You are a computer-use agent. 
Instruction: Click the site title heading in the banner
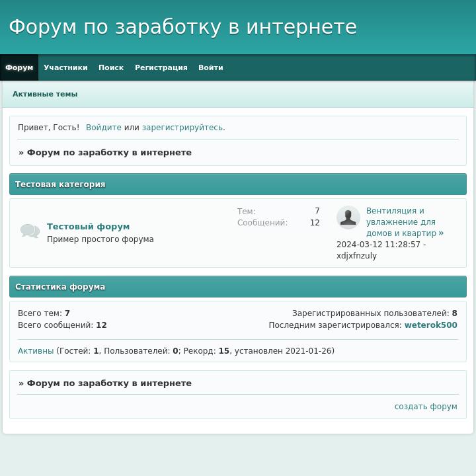tap(182, 27)
